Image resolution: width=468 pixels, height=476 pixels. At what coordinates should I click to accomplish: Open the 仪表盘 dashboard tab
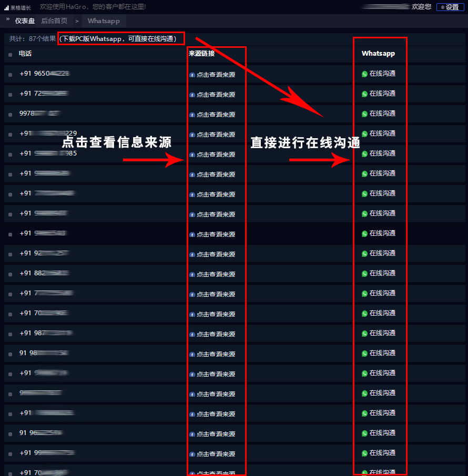(25, 21)
